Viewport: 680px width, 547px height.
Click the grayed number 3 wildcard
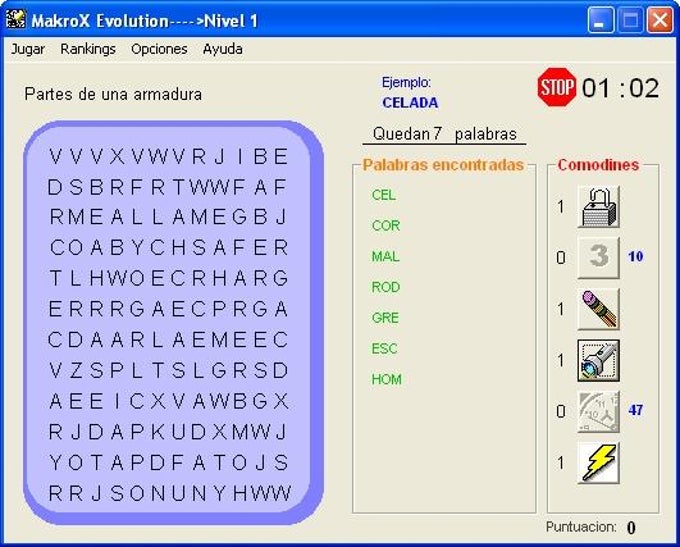click(598, 258)
